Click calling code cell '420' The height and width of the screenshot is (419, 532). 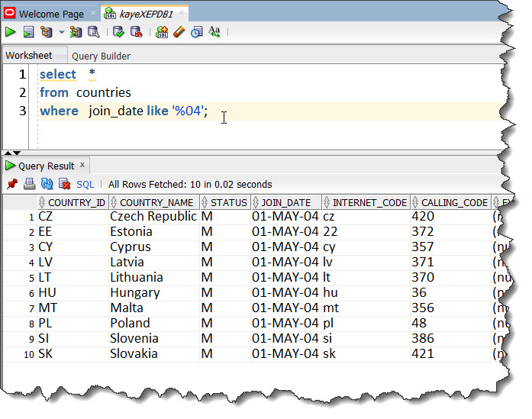(x=450, y=217)
